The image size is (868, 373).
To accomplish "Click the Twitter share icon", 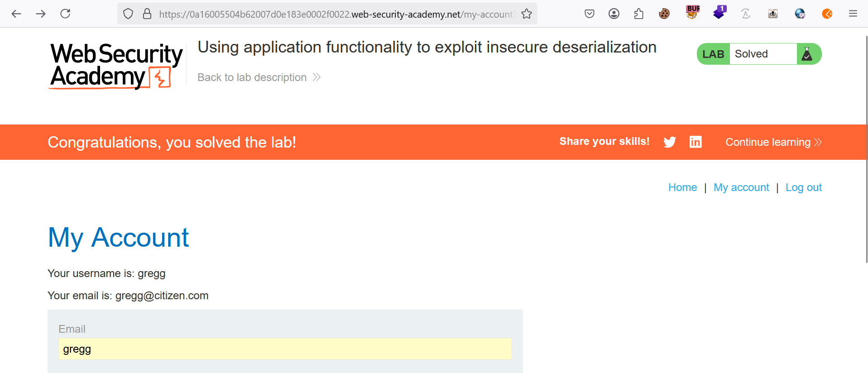I will point(669,142).
